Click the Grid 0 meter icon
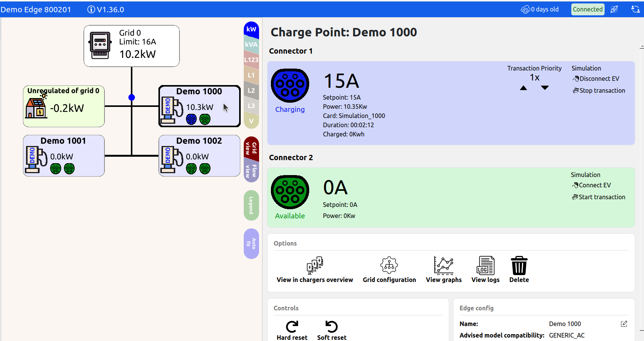644x341 pixels. click(100, 45)
